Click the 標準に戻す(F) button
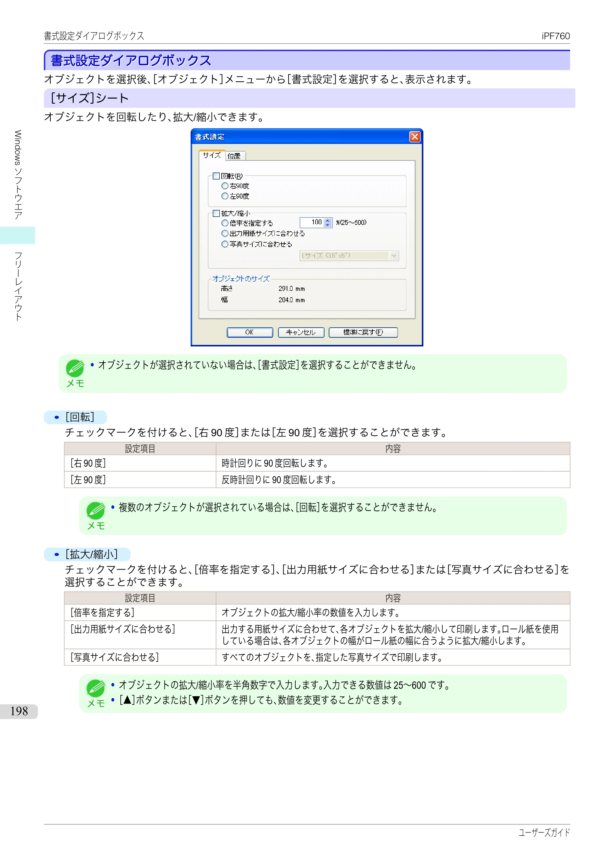This screenshot has height=868, width=614. 363,332
